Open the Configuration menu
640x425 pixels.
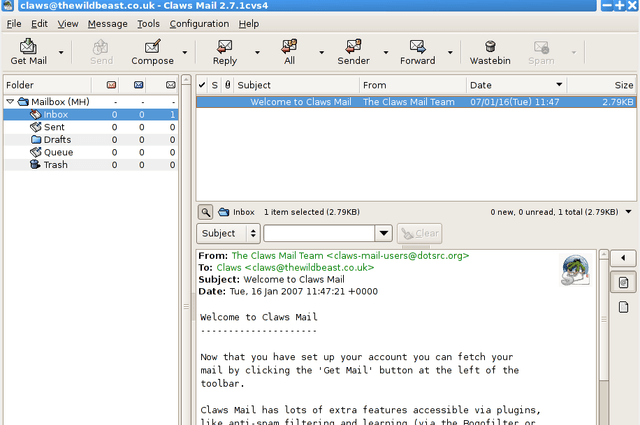click(x=199, y=24)
